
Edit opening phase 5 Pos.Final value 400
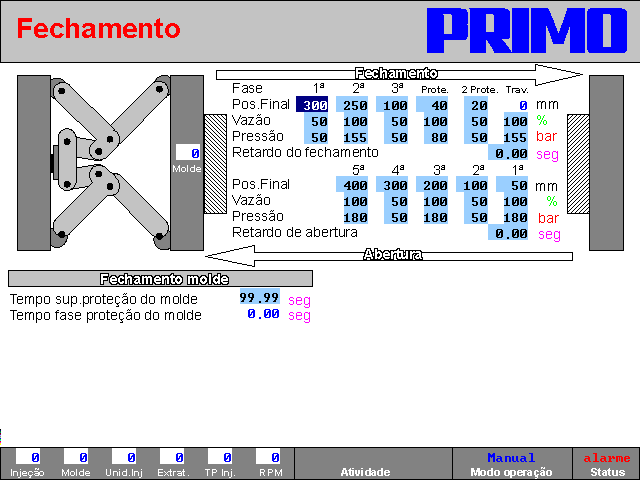(x=352, y=184)
